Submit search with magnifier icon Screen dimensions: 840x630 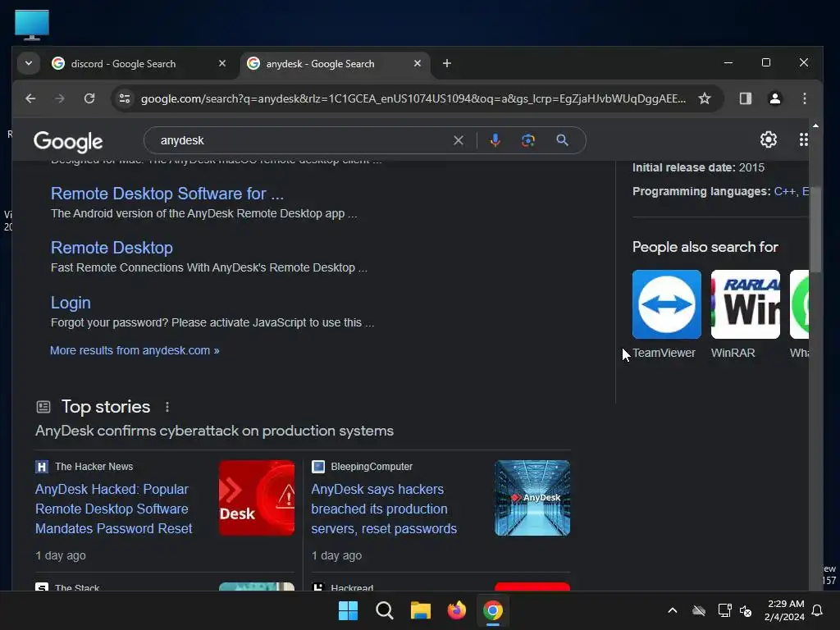coord(562,140)
